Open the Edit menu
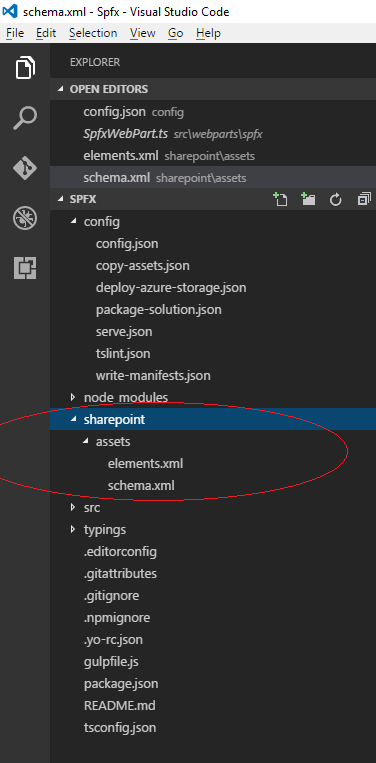376x763 pixels. (x=46, y=33)
